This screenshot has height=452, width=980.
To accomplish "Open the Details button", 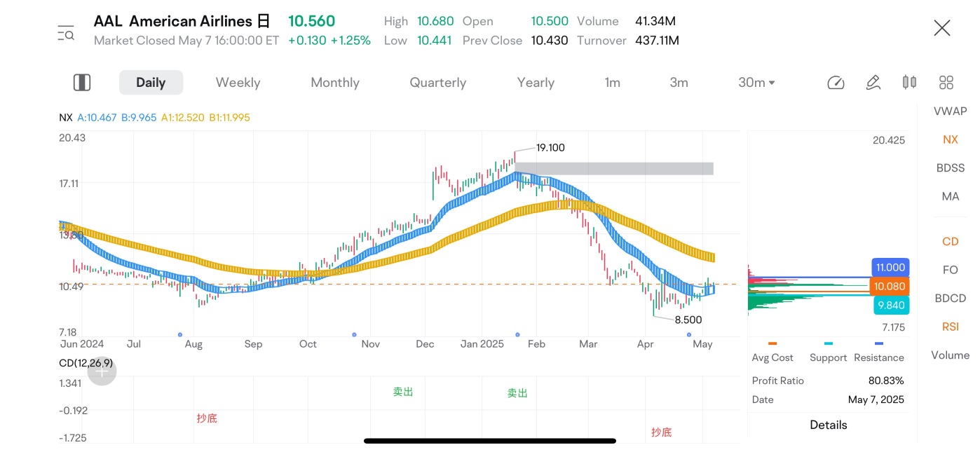I will (829, 425).
